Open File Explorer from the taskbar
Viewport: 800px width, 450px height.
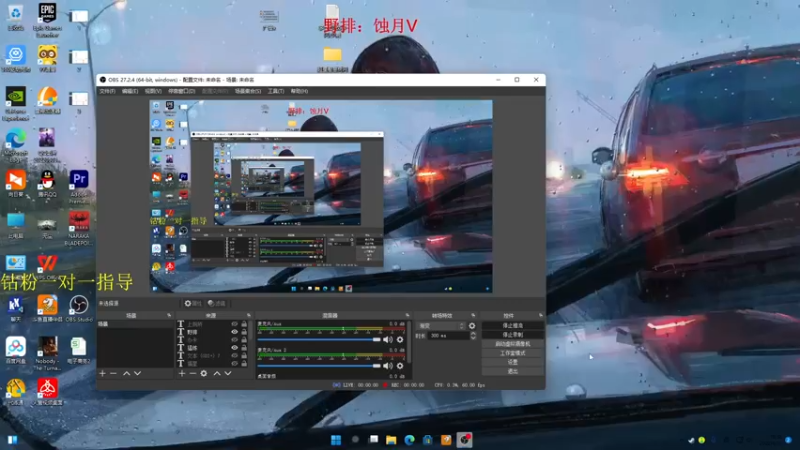click(x=391, y=440)
